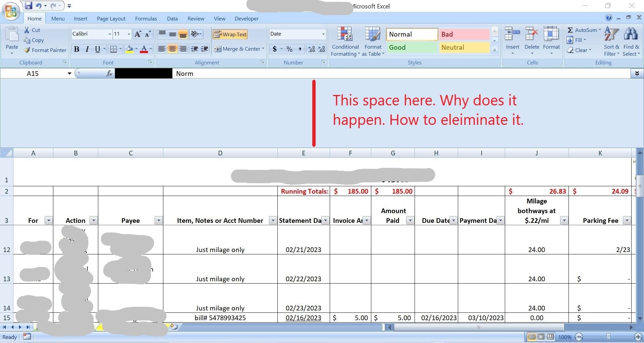Viewport: 644px width, 343px height.
Task: Toggle italic formatting
Action: [x=87, y=49]
